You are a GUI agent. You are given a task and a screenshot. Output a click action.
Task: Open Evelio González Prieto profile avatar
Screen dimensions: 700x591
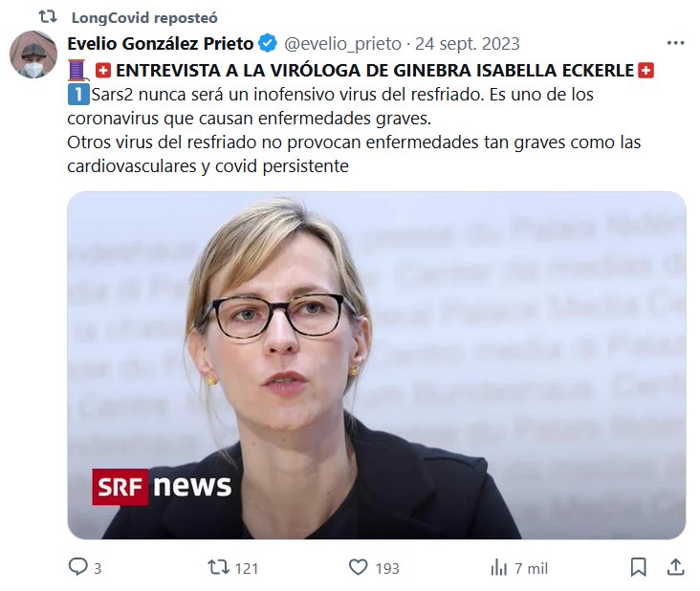click(x=33, y=55)
